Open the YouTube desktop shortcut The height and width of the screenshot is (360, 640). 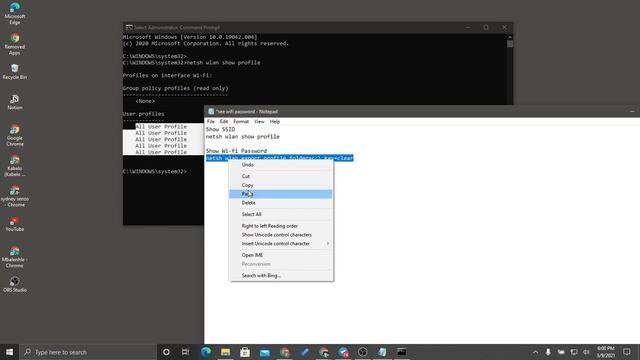click(x=15, y=224)
